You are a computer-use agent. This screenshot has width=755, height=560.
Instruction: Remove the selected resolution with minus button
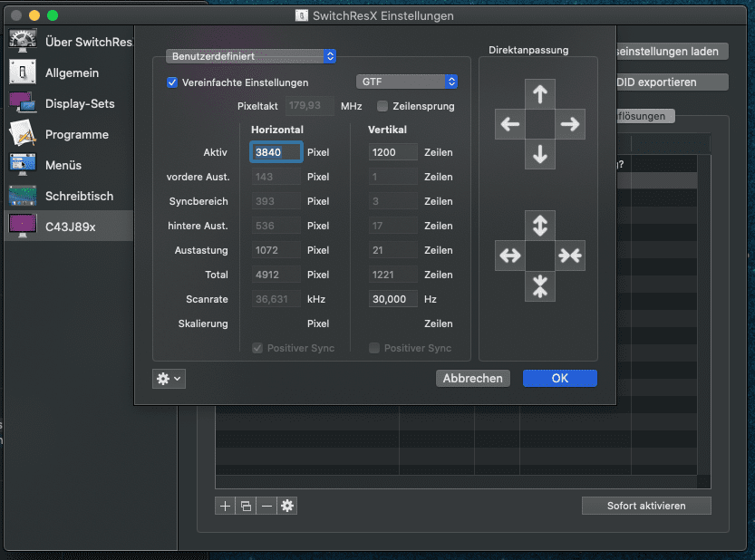click(266, 506)
